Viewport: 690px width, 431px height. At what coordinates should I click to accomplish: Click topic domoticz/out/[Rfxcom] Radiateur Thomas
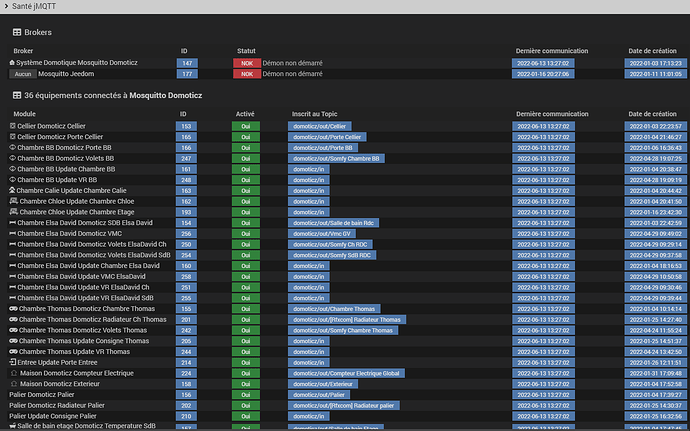click(347, 320)
